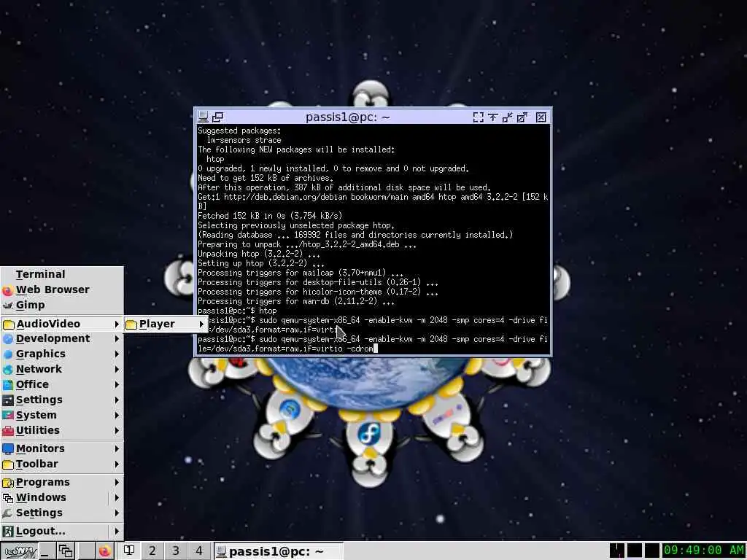Expand the Development submenu arrow

[117, 338]
